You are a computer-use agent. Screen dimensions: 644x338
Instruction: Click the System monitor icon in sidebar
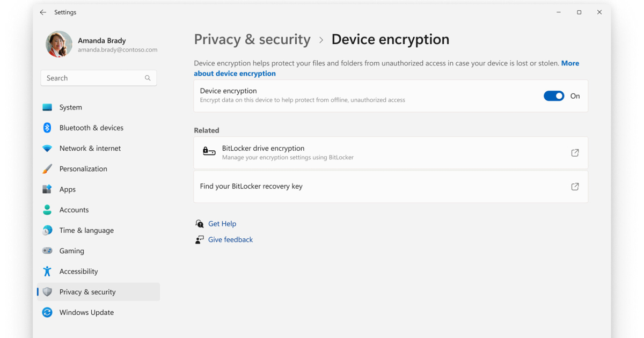tap(47, 107)
